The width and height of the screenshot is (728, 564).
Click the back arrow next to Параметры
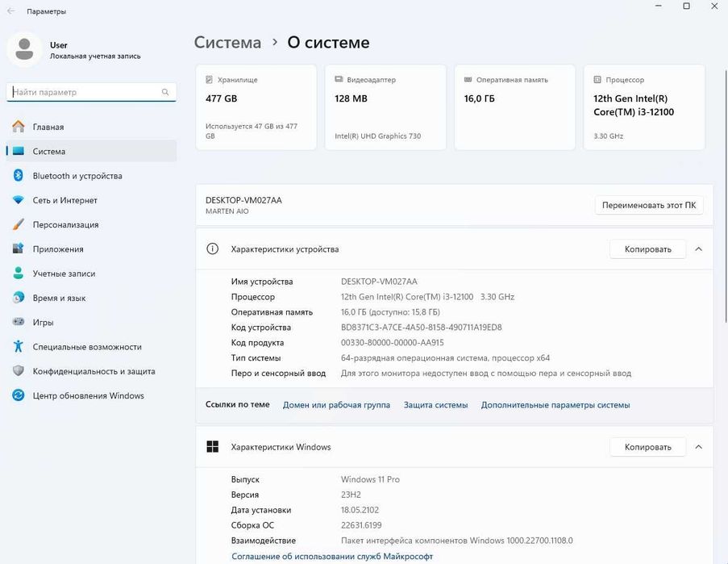tap(11, 10)
